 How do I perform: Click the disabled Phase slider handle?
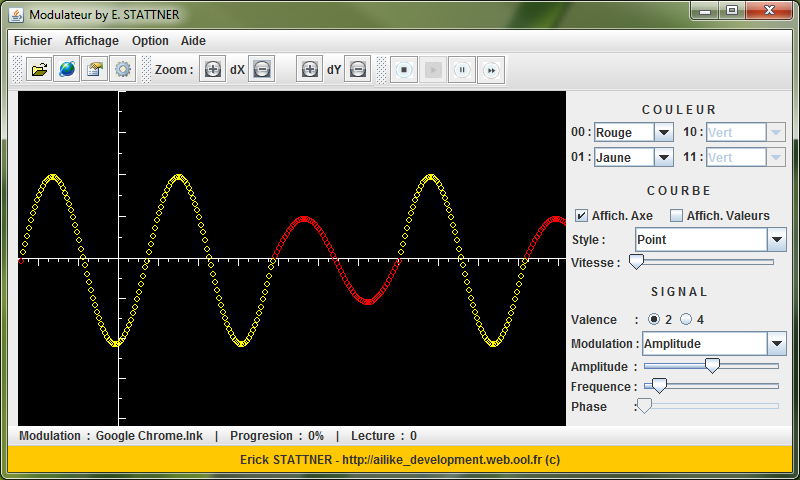644,406
